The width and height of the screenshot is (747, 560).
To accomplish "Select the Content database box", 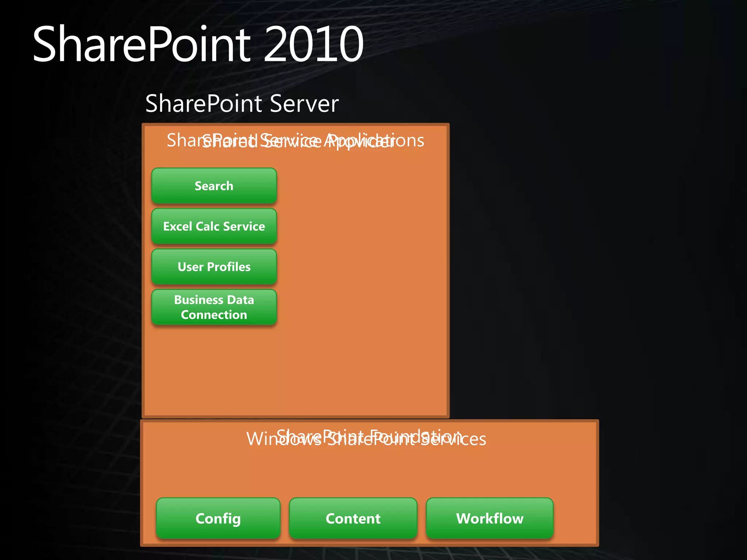I will 353,518.
